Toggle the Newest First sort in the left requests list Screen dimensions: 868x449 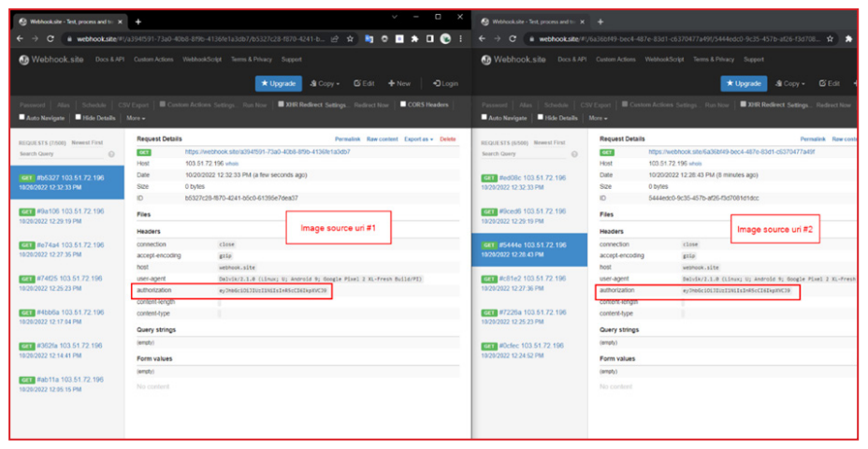pyautogui.click(x=87, y=143)
